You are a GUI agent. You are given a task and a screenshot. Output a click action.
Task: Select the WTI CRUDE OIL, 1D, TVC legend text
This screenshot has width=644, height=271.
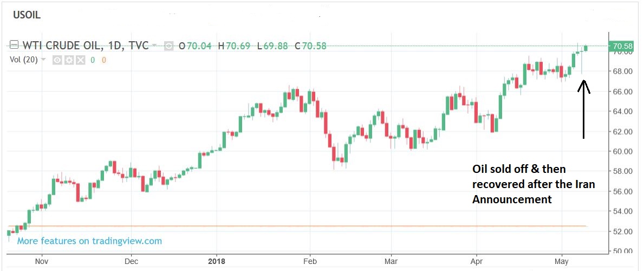pos(84,46)
